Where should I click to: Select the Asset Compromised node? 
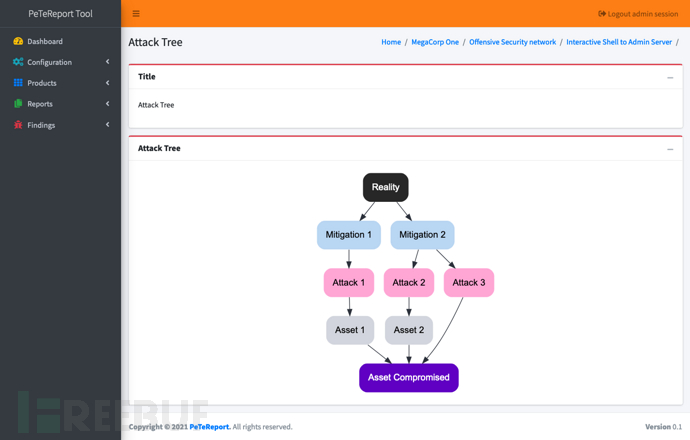(409, 378)
